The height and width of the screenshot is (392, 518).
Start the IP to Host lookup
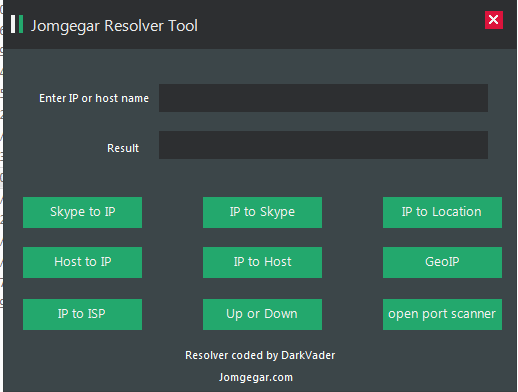(x=262, y=262)
